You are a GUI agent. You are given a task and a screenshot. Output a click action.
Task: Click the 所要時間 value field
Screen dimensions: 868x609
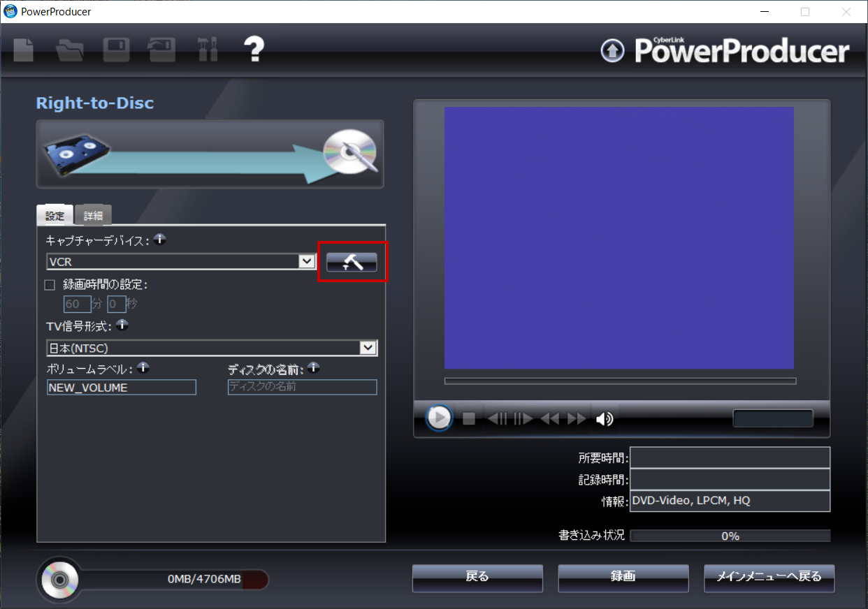[730, 458]
